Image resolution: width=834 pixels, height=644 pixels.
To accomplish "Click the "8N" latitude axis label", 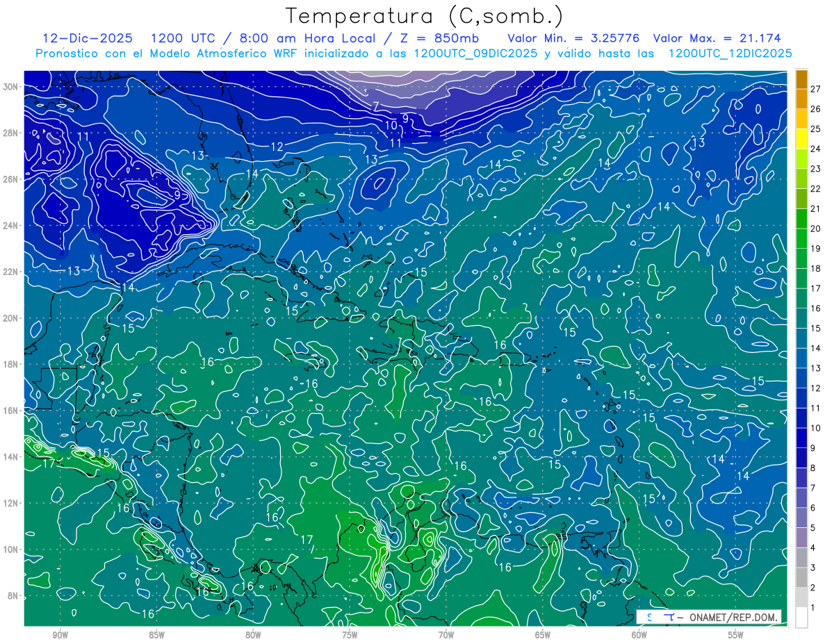I will (x=13, y=595).
